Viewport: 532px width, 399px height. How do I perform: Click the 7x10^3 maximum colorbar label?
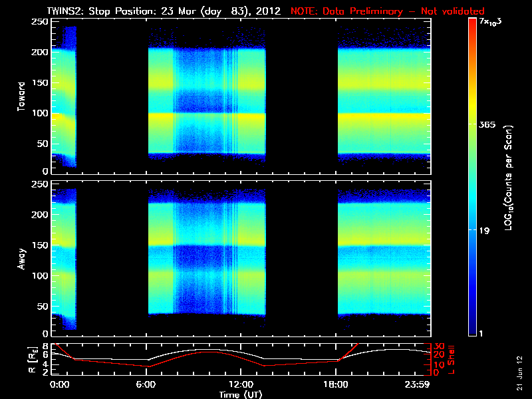click(490, 22)
